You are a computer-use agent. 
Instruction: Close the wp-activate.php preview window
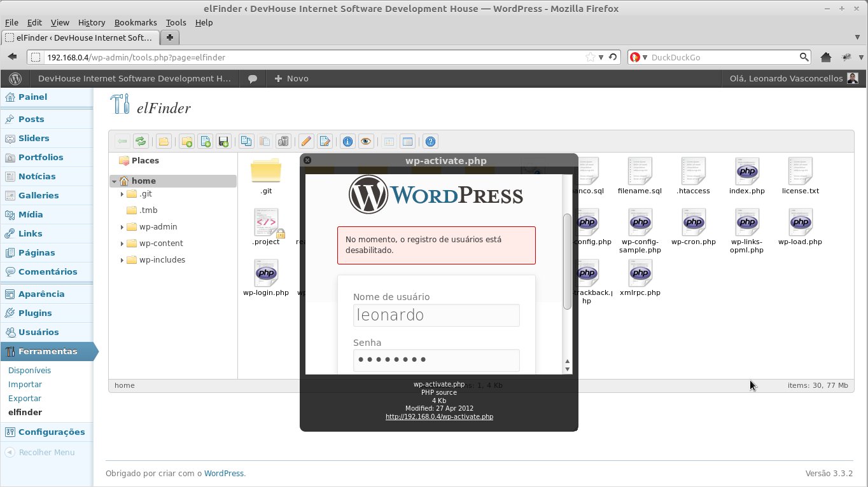click(307, 161)
